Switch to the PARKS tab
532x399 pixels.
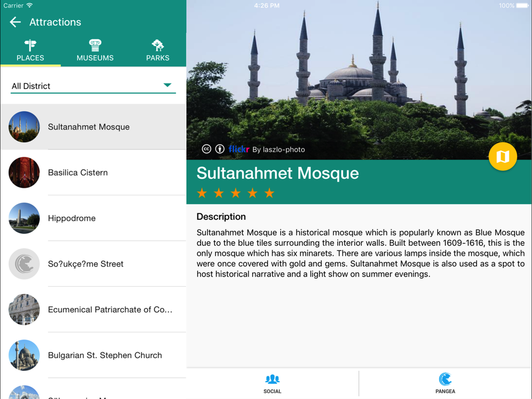pyautogui.click(x=158, y=51)
